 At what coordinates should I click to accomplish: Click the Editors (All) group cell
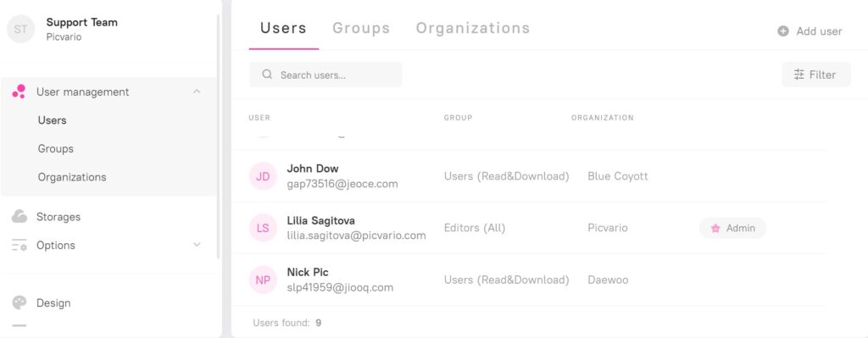475,228
